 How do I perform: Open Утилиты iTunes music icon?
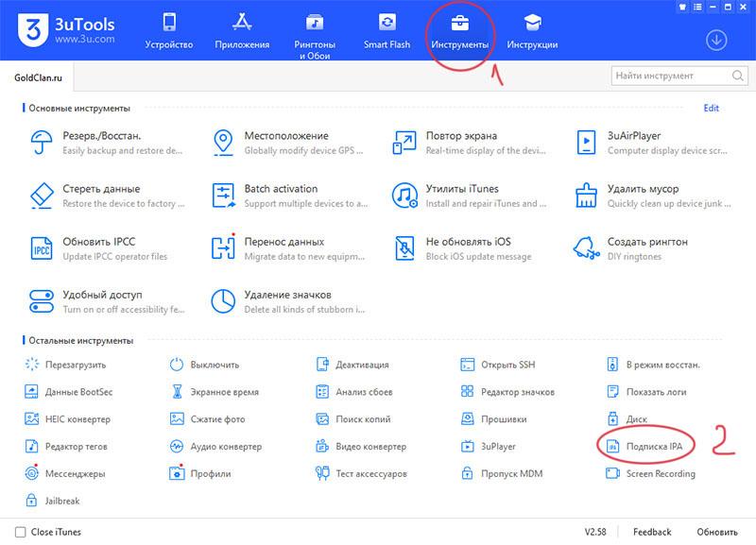point(404,196)
